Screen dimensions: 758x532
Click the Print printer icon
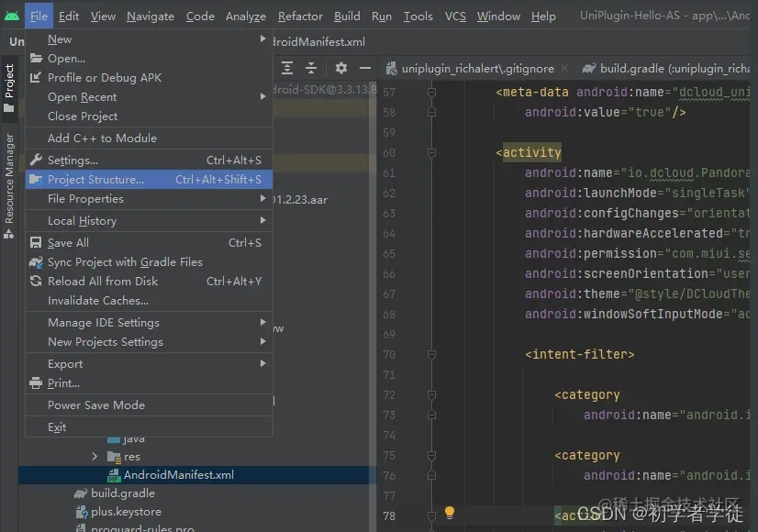(36, 383)
